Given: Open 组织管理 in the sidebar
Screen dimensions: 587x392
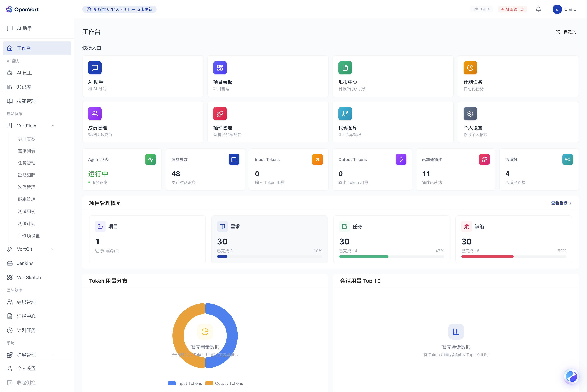Looking at the screenshot, I should 37,302.
